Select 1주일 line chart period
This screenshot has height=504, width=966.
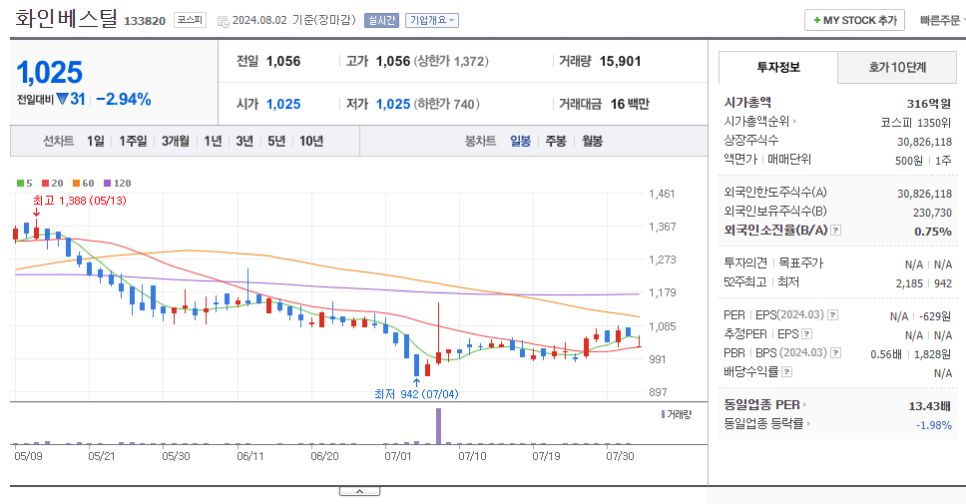coord(133,141)
